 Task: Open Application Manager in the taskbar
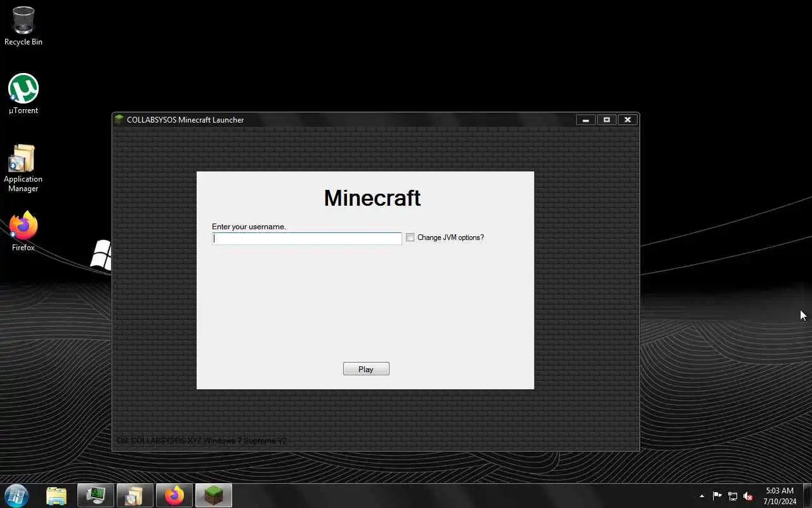click(x=135, y=496)
